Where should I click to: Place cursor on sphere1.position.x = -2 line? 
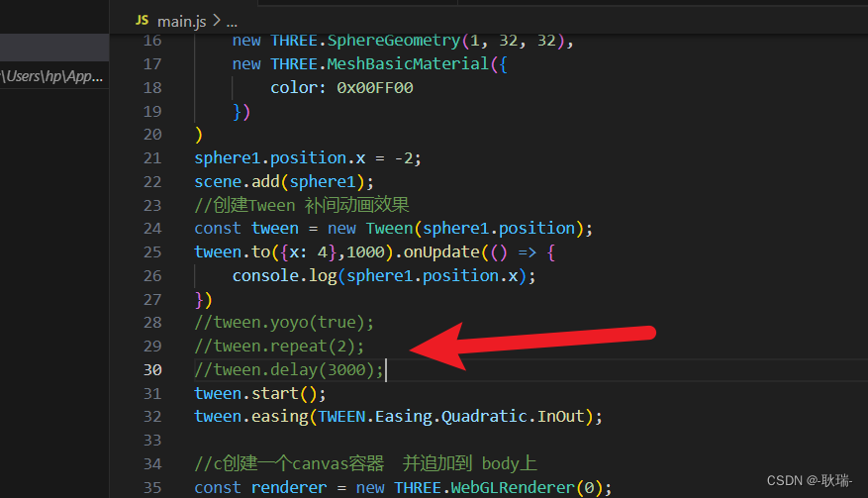(307, 158)
